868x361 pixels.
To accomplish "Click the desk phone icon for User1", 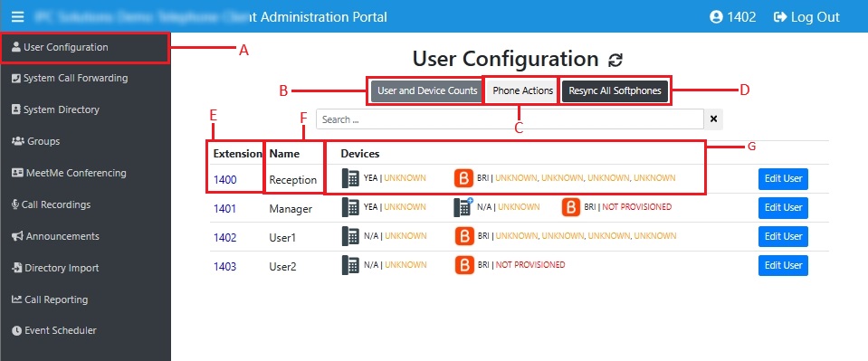I will coord(350,236).
